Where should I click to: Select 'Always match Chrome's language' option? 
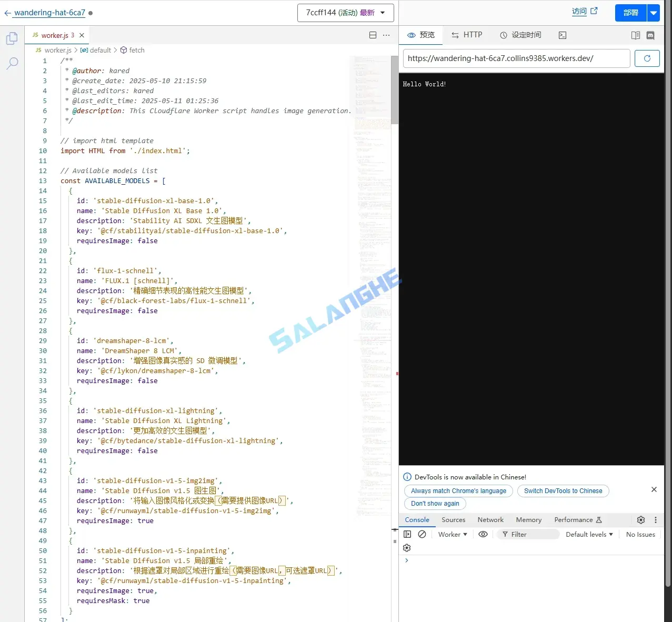[457, 490]
